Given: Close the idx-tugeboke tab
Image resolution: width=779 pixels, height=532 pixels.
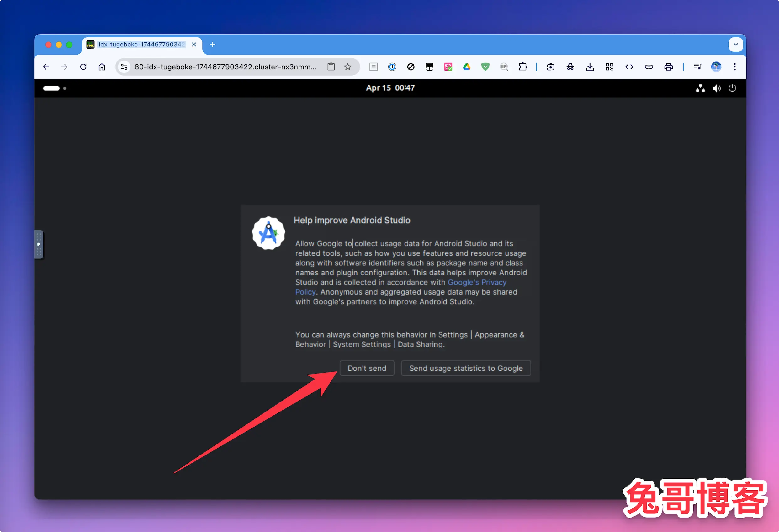Looking at the screenshot, I should tap(194, 45).
